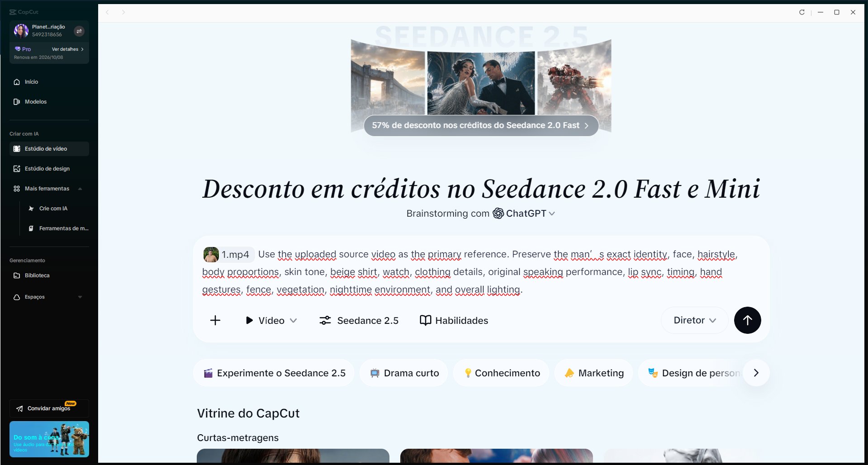
Task: Open the ChatGPT brainstorming model dropdown
Action: (x=524, y=214)
